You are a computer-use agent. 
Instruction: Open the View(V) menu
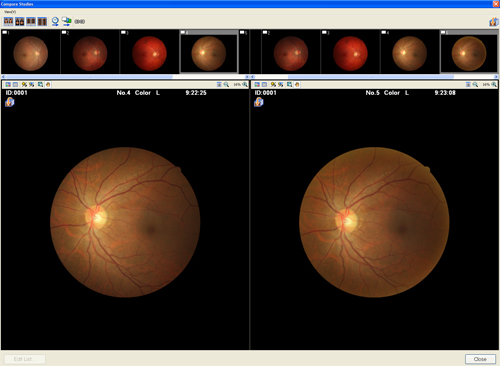tap(10, 12)
